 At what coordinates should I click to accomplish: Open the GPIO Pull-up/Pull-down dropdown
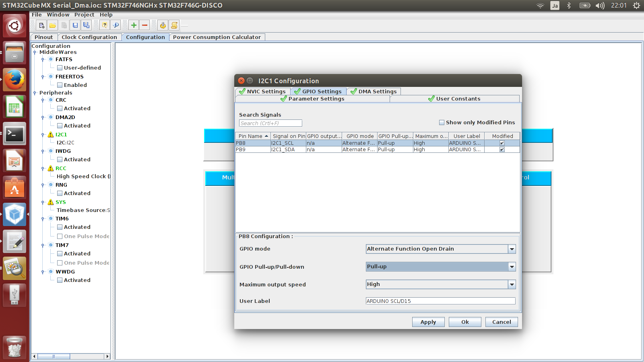click(x=512, y=267)
